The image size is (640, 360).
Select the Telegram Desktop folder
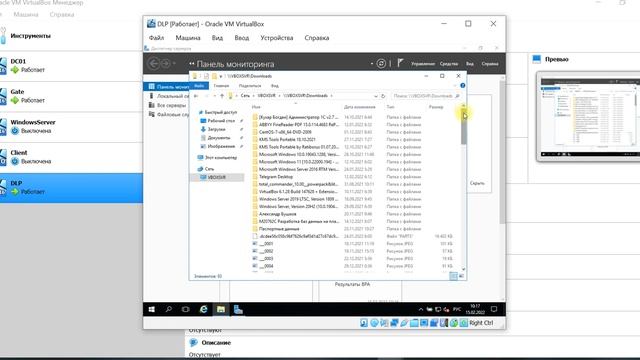coord(276,177)
